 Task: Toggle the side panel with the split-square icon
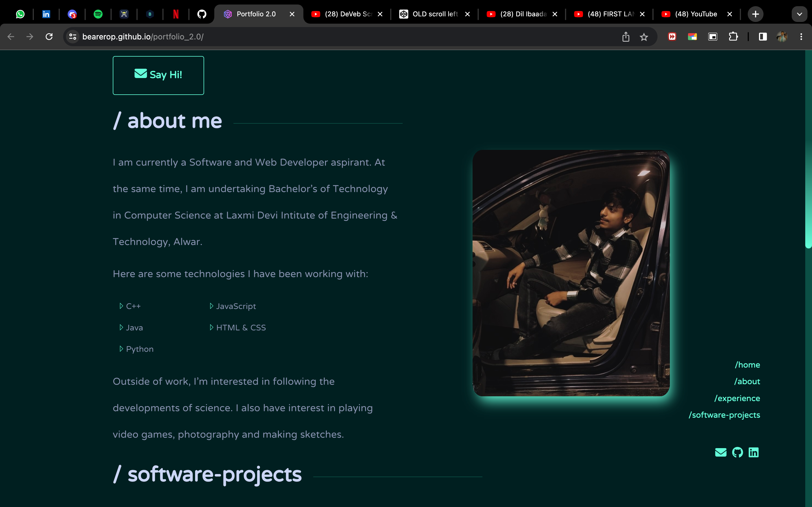pos(762,37)
